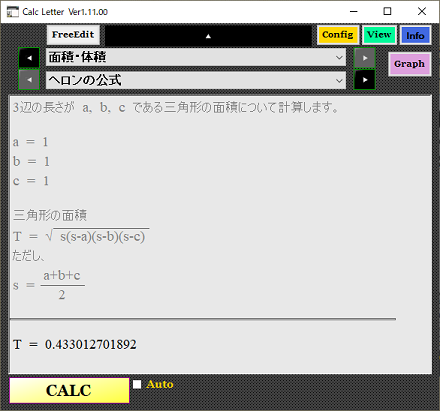Select the value of a
Image resolution: width=440 pixels, height=411 pixels.
coord(45,142)
